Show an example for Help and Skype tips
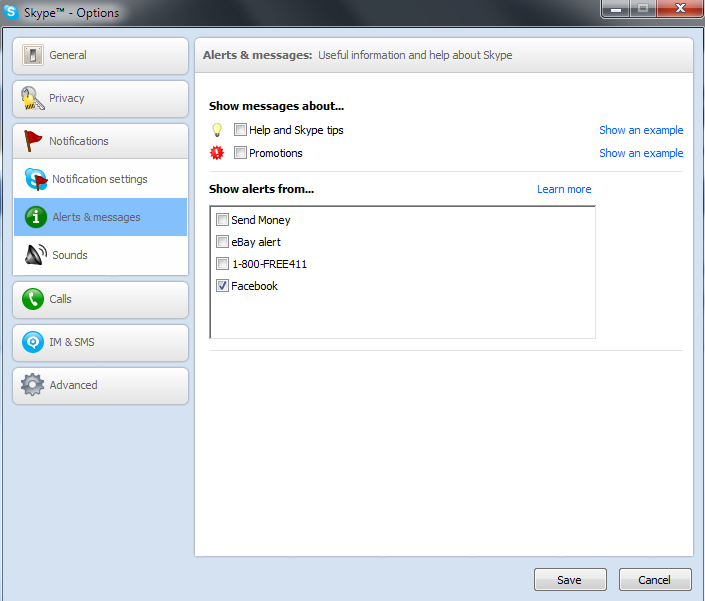705x601 pixels. 641,130
